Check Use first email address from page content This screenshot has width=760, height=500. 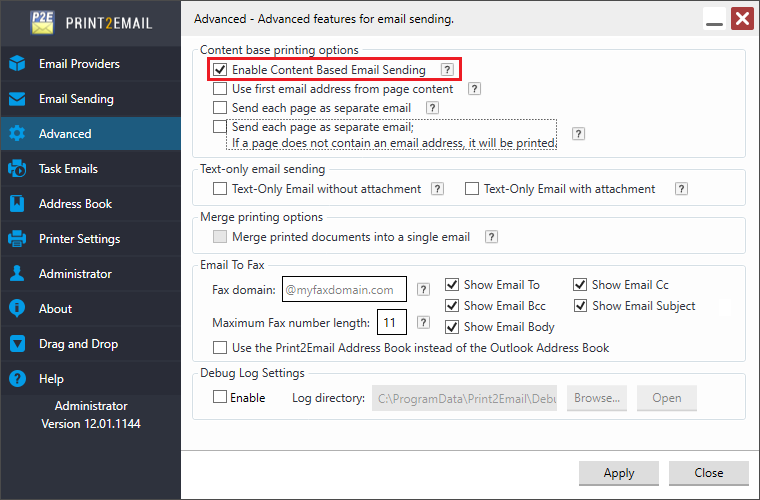[x=220, y=89]
